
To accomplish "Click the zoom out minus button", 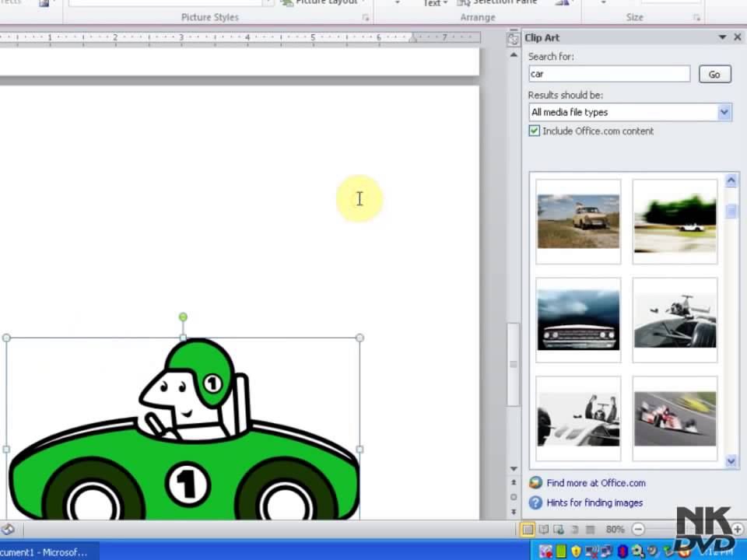I will [638, 530].
